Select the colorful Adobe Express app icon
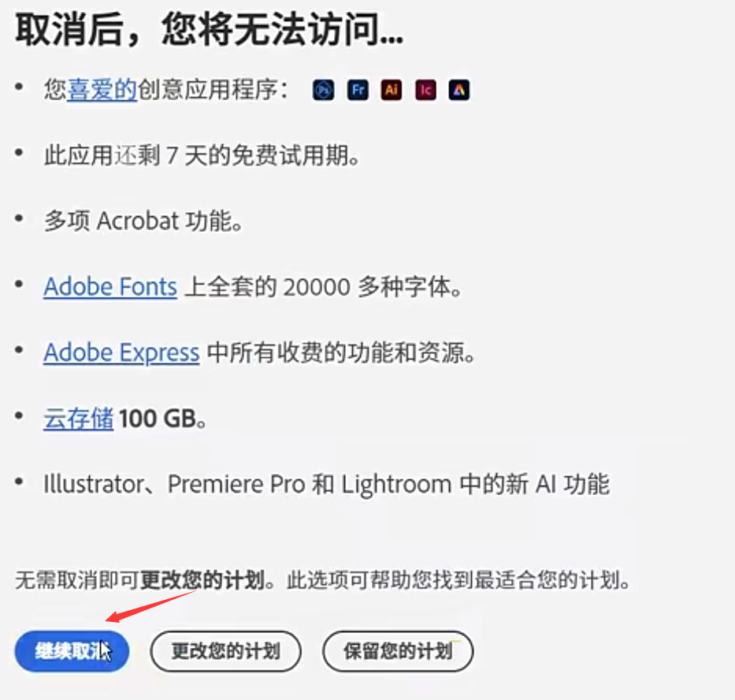This screenshot has width=735, height=700. (459, 90)
